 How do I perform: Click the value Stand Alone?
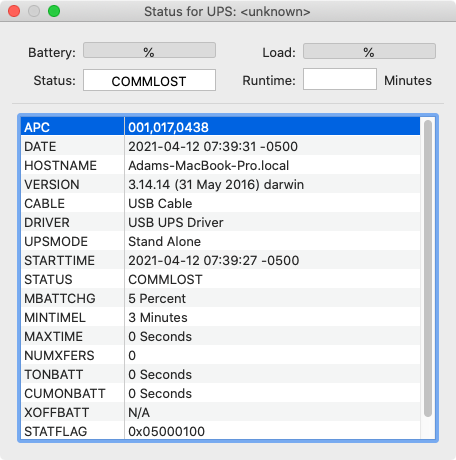pyautogui.click(x=165, y=241)
